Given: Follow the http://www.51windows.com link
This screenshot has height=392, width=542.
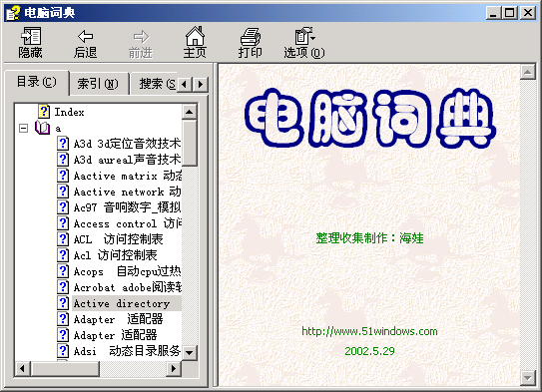Looking at the screenshot, I should pos(369,331).
